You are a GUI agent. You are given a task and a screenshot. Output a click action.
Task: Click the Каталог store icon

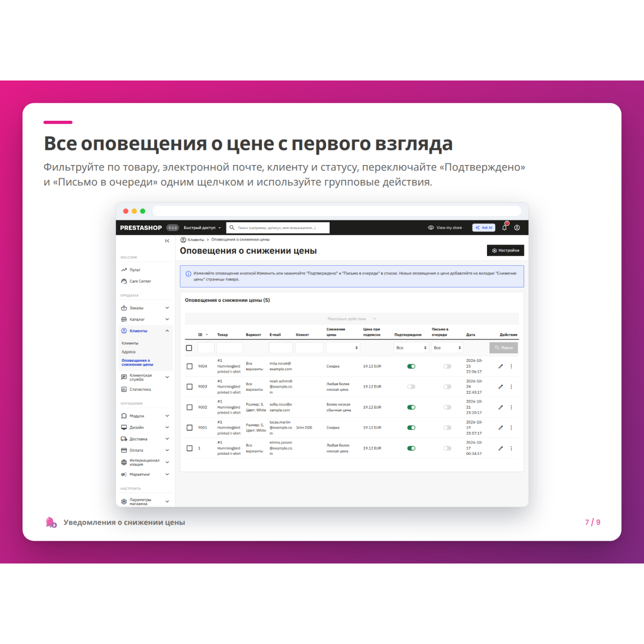coord(124,319)
